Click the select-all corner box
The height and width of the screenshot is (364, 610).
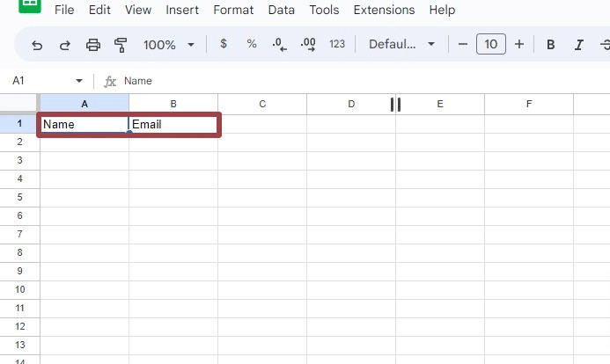tap(19, 104)
